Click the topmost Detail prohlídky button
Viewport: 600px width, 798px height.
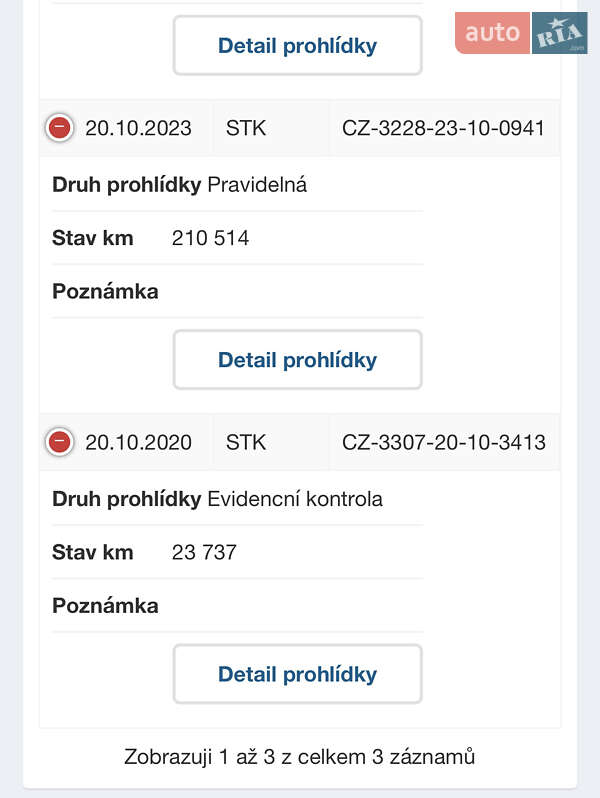point(297,45)
